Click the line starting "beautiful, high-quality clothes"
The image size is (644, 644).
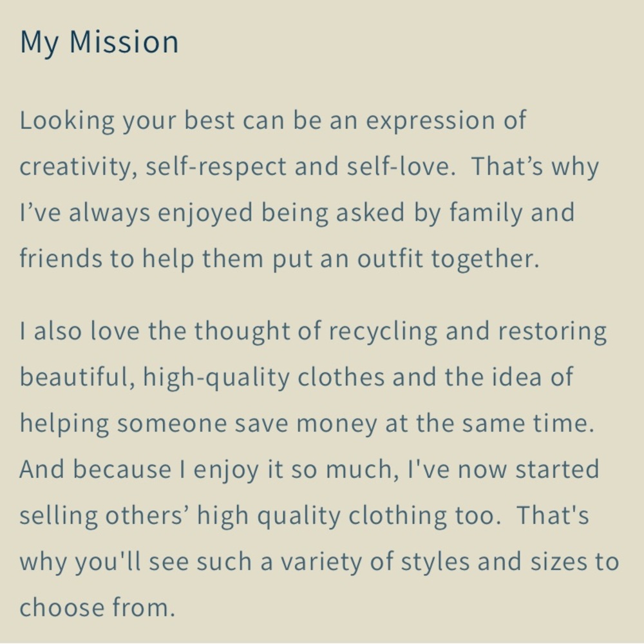pos(296,377)
